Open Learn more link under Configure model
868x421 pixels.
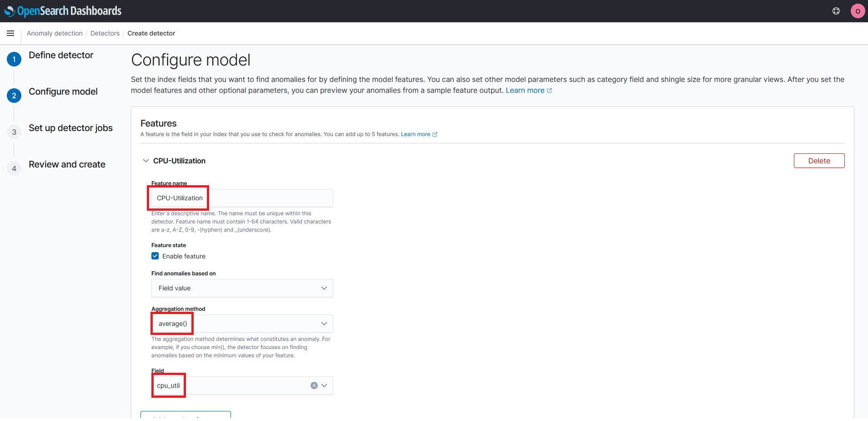(529, 90)
